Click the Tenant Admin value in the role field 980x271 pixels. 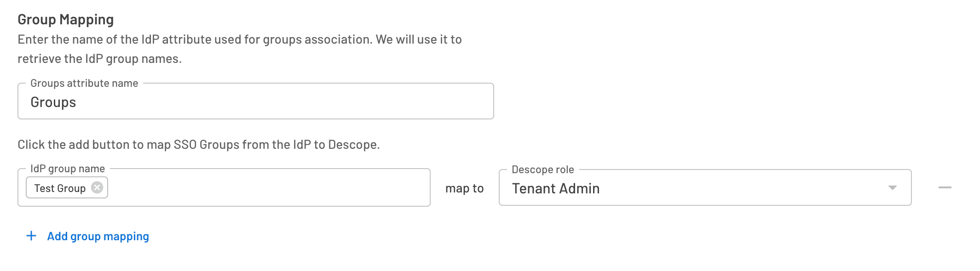click(x=556, y=188)
